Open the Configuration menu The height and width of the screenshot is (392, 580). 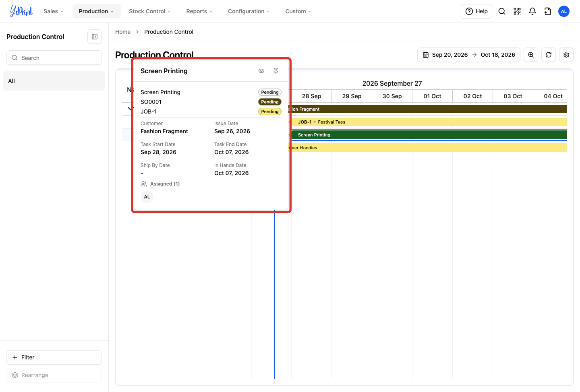pyautogui.click(x=249, y=11)
